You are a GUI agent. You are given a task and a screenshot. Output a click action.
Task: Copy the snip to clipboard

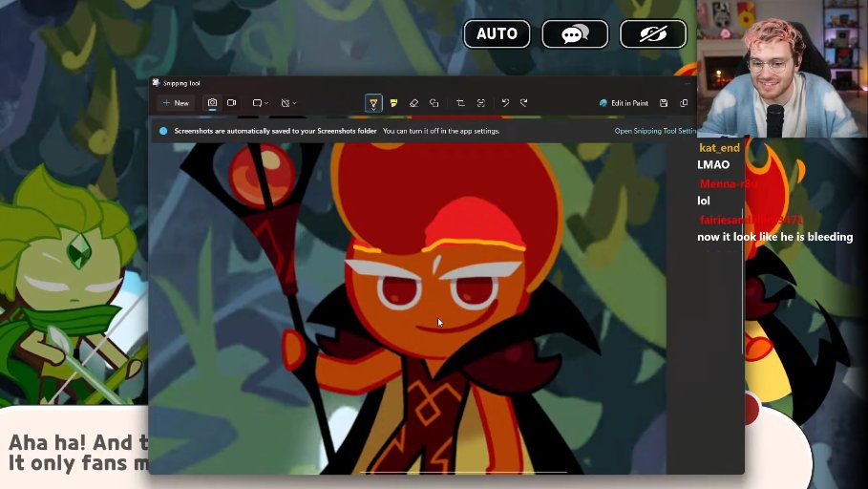685,103
